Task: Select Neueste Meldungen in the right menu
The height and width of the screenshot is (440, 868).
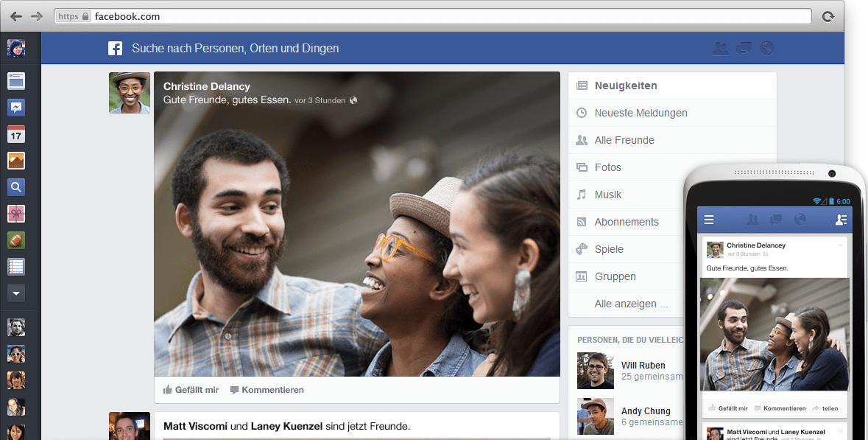Action: (x=673, y=113)
